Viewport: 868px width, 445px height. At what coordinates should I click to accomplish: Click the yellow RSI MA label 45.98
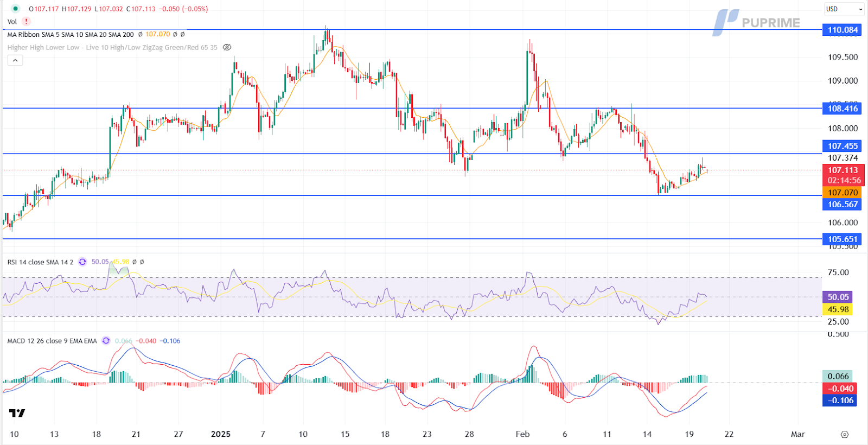pos(838,309)
